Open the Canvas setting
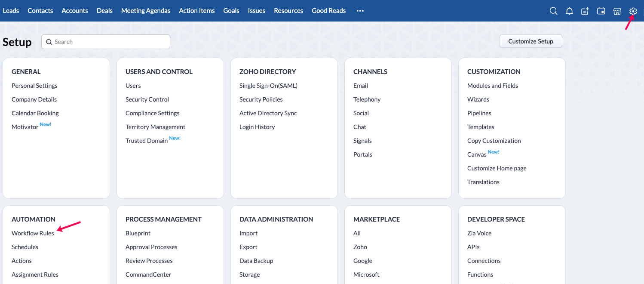Image resolution: width=644 pixels, height=284 pixels. pyautogui.click(x=477, y=154)
